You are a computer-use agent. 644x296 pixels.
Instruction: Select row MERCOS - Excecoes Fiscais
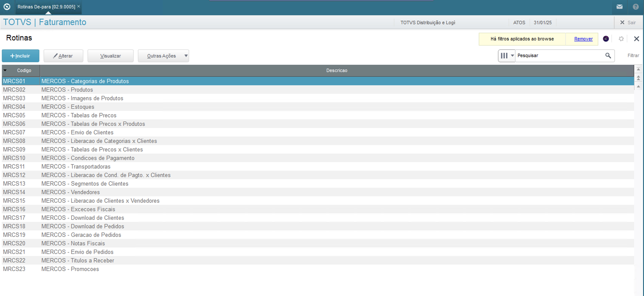point(318,209)
